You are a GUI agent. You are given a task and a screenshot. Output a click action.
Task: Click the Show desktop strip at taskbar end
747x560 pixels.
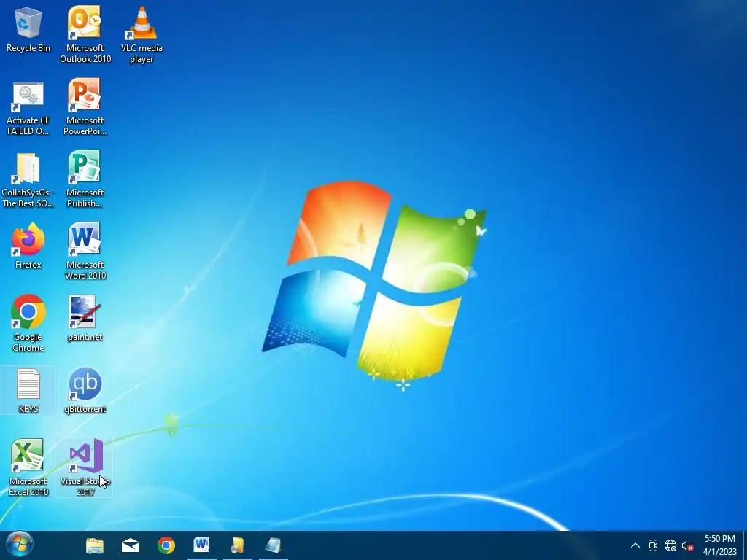745,545
